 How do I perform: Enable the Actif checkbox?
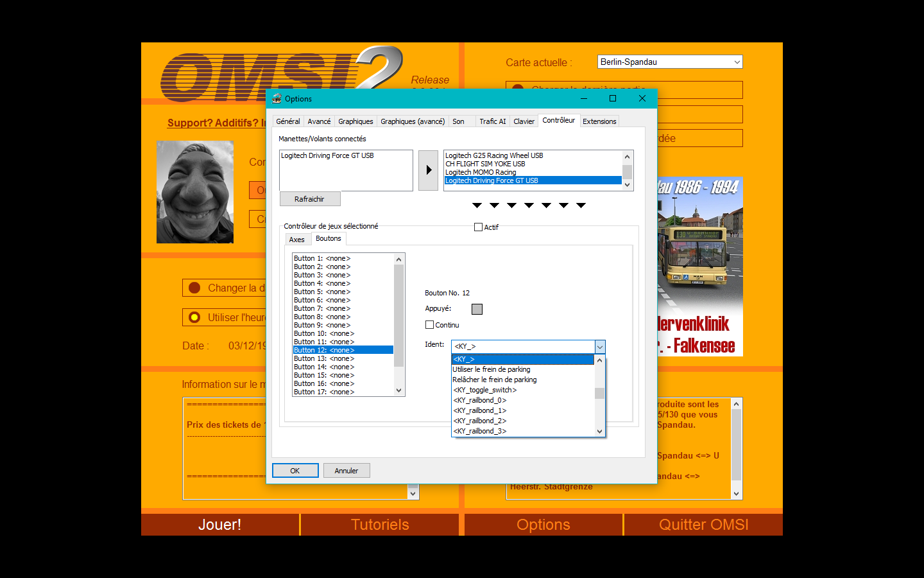click(x=478, y=227)
